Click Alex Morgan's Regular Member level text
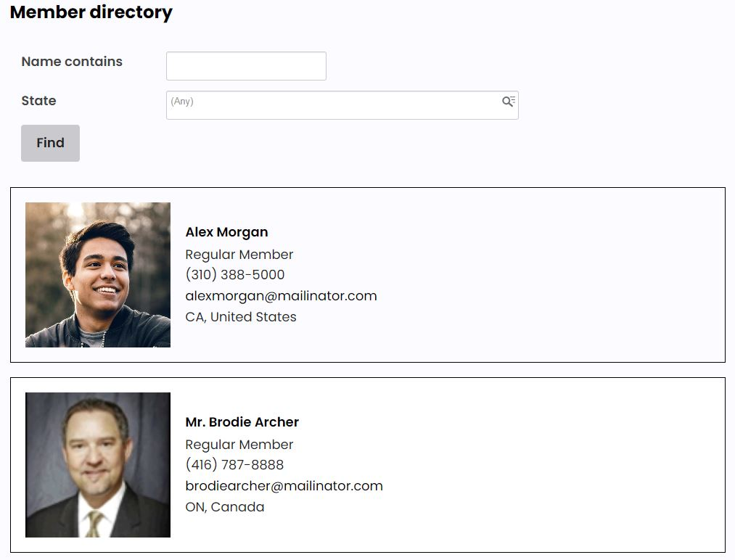Screen dimensions: 735x560 (239, 255)
